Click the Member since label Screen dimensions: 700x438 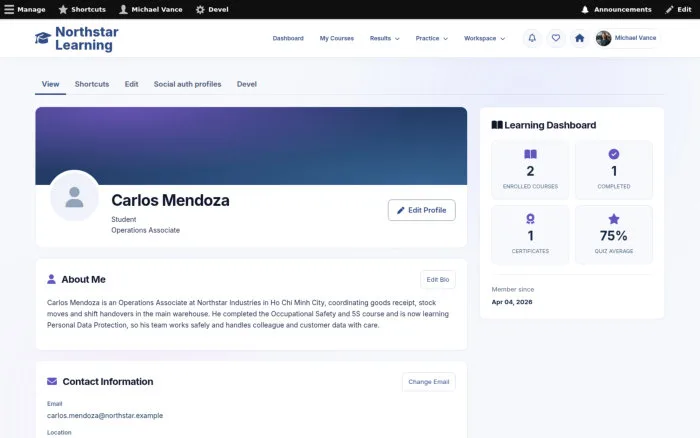[x=512, y=289]
